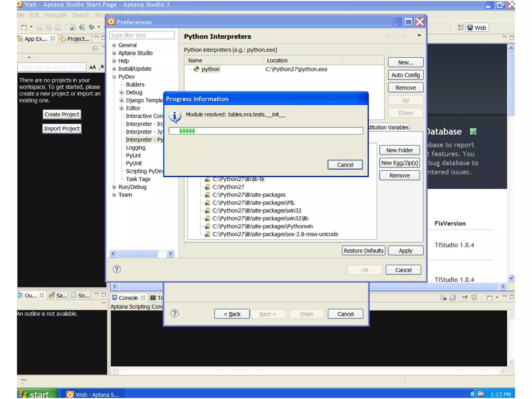Switch to the Snippets tab
The height and width of the screenshot is (399, 532).
pos(81,295)
